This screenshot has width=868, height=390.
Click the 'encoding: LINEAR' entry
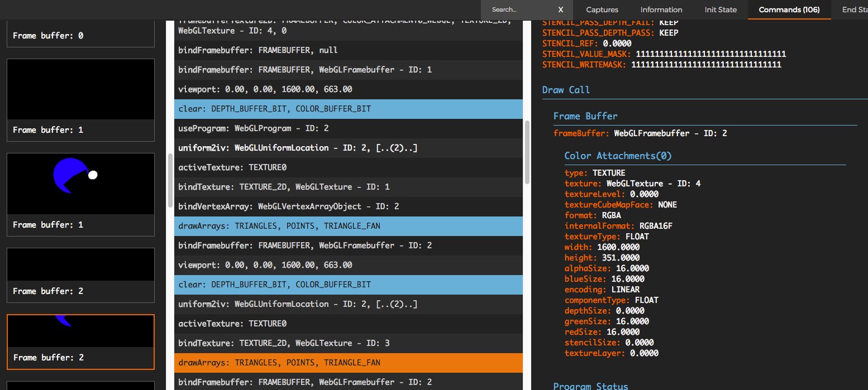tap(602, 290)
